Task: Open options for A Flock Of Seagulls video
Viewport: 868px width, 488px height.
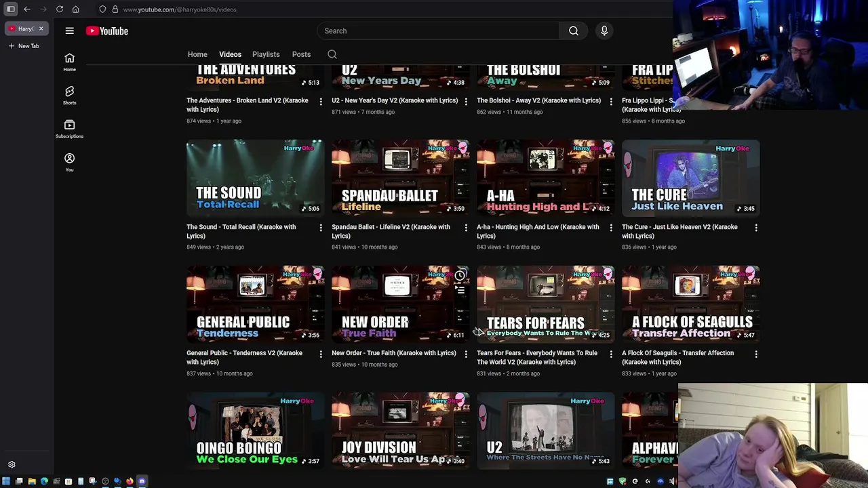Action: click(756, 354)
